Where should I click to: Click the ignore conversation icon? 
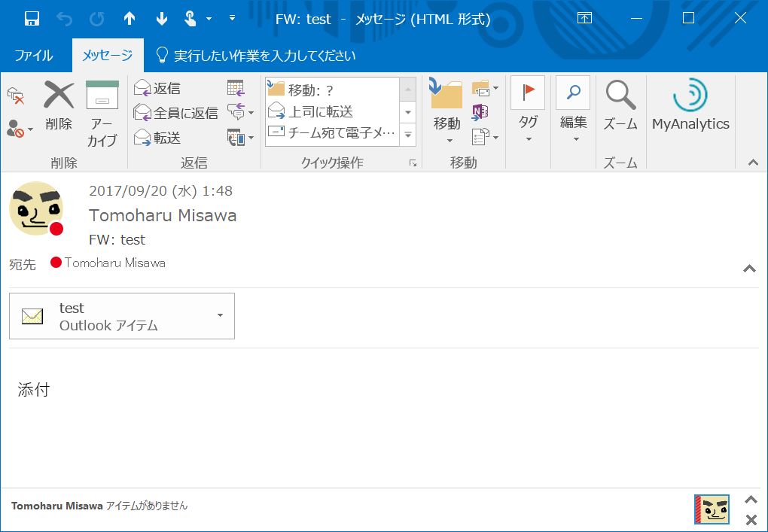[16, 96]
